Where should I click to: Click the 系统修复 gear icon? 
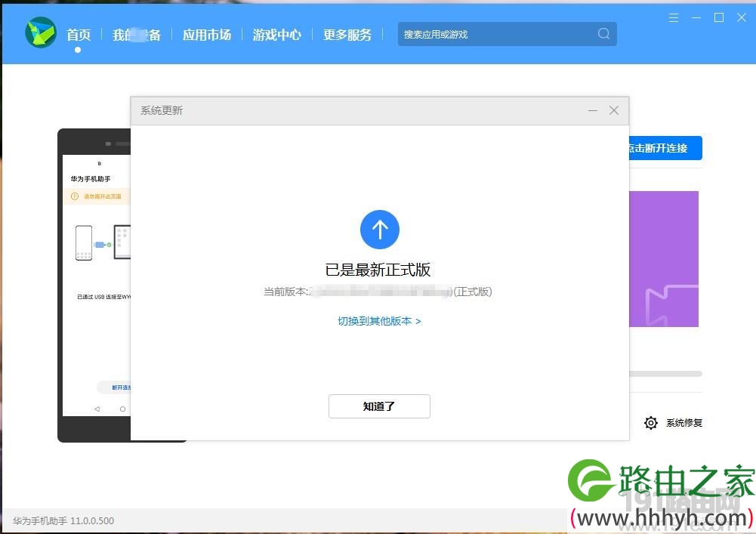pos(651,422)
